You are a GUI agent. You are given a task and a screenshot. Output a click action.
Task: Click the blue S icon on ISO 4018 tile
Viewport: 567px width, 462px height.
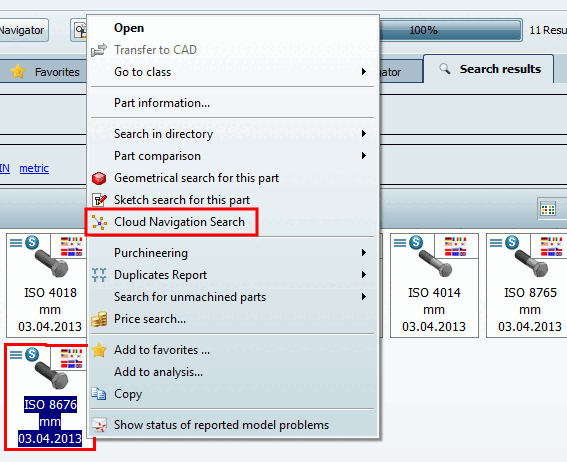(32, 242)
